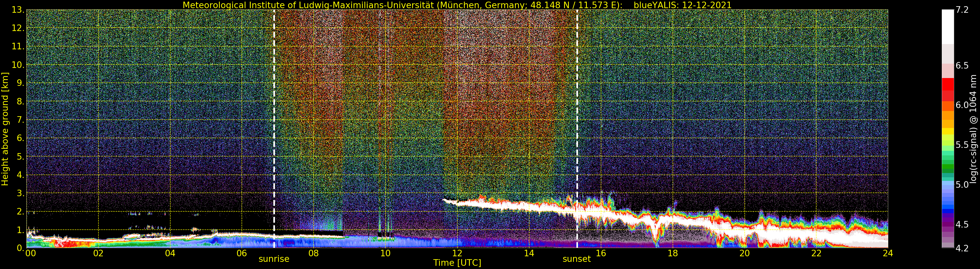Click the colorbar tick label 5.0
The image size is (980, 269).
[x=962, y=184]
